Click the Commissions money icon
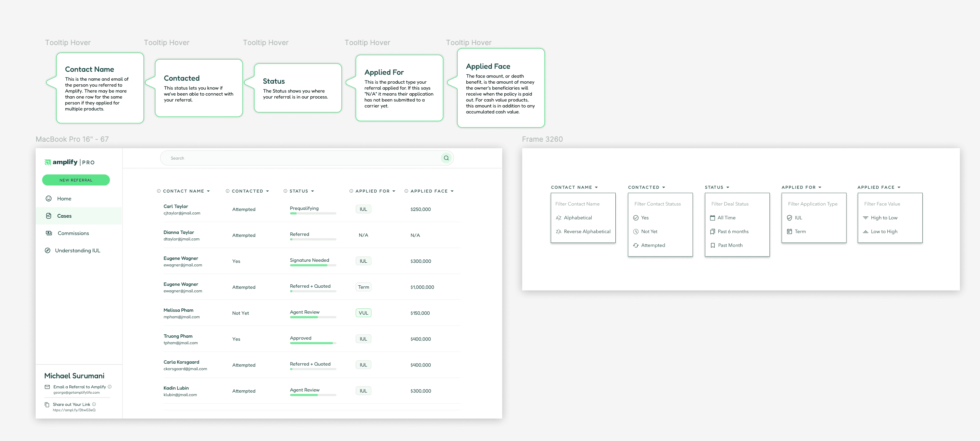The width and height of the screenshot is (980, 441). [49, 233]
